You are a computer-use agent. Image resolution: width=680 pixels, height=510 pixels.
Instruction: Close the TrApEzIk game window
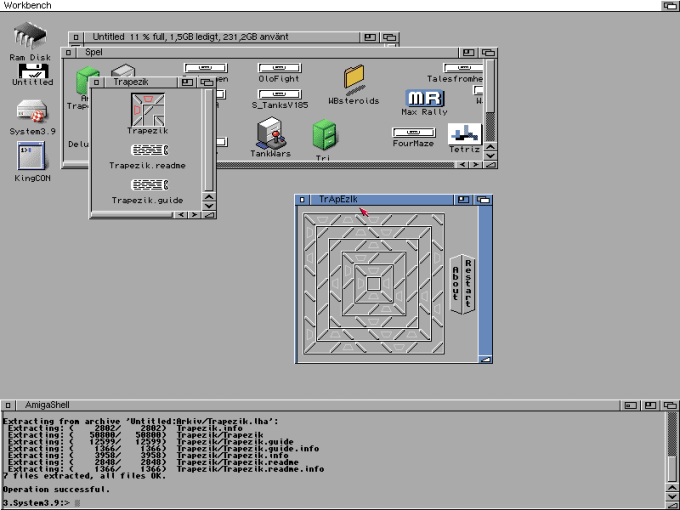pyautogui.click(x=302, y=199)
